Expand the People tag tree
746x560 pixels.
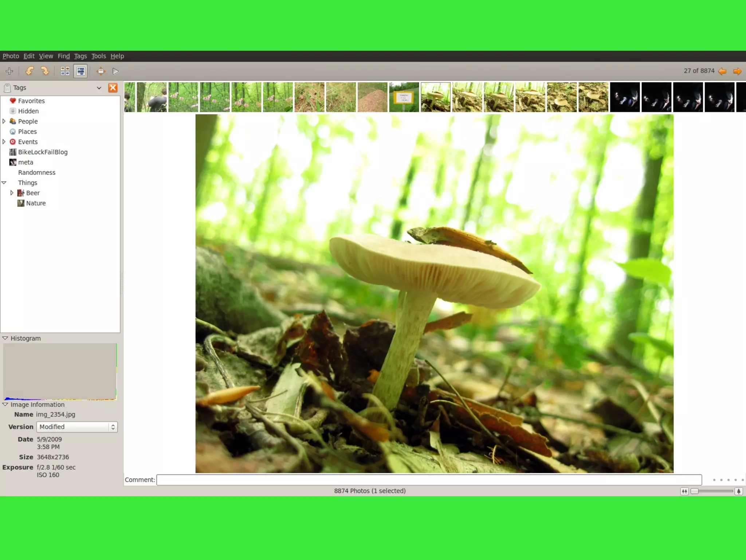(x=4, y=121)
